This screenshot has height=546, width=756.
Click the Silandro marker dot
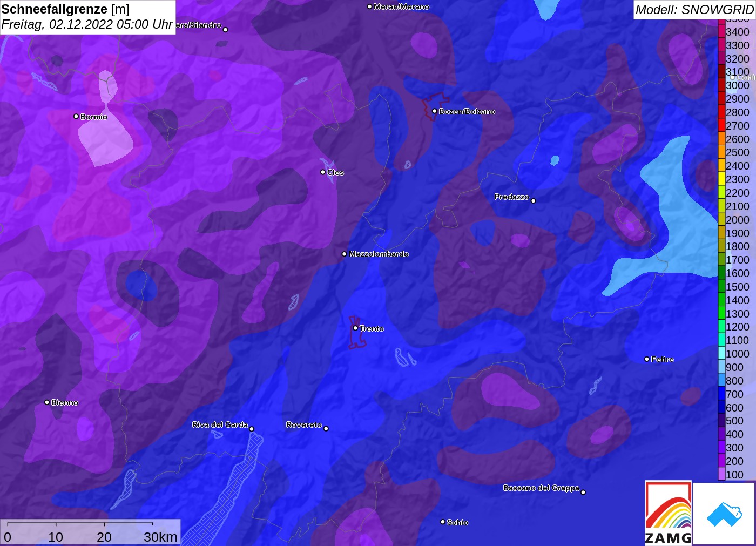pyautogui.click(x=226, y=30)
